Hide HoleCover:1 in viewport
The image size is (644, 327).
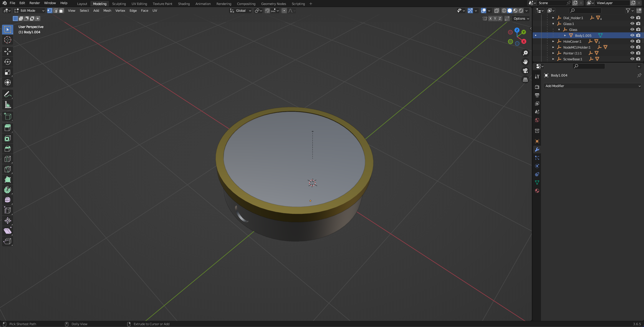point(632,41)
